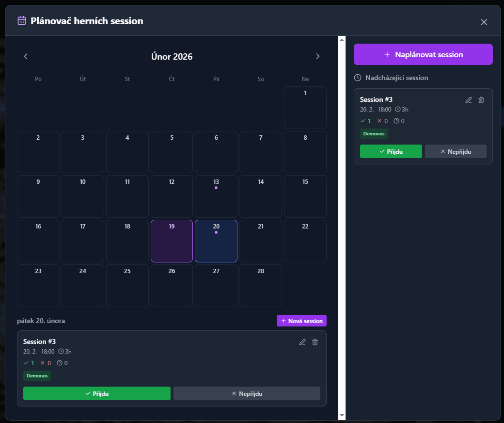Go to next month with right chevron

pyautogui.click(x=317, y=56)
